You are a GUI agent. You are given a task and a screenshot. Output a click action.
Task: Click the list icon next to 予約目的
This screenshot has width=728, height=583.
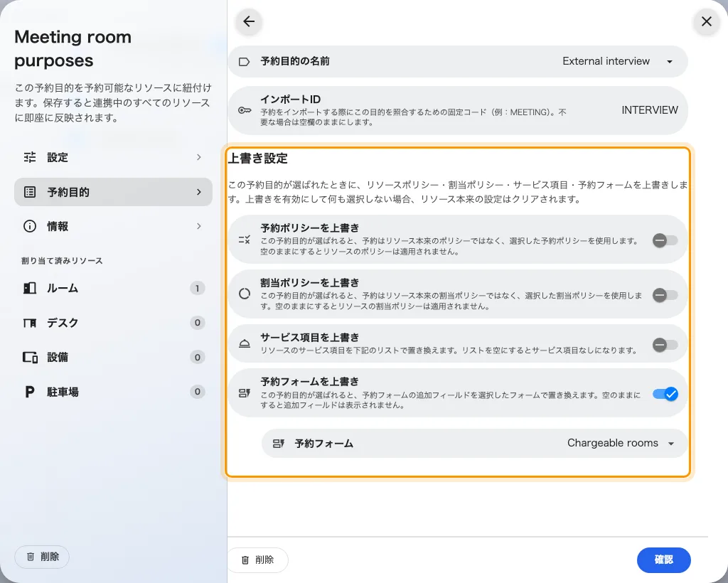(x=30, y=192)
